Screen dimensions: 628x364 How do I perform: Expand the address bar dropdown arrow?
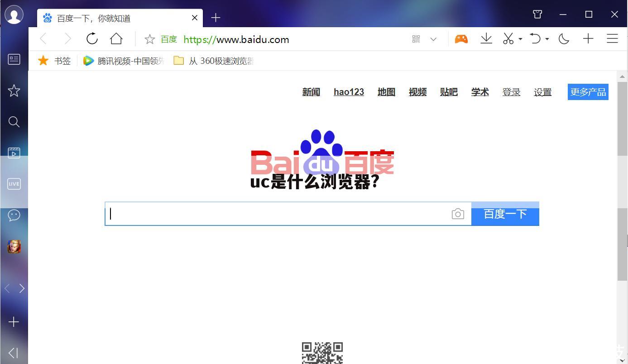tap(433, 39)
